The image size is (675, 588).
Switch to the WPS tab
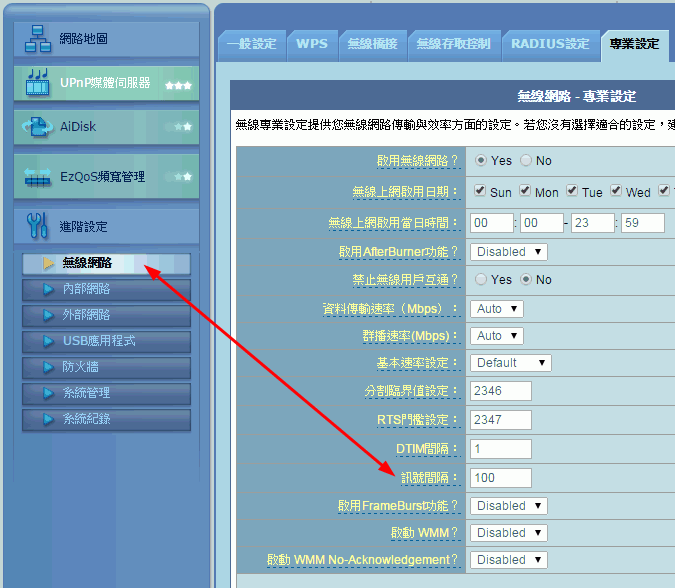312,44
